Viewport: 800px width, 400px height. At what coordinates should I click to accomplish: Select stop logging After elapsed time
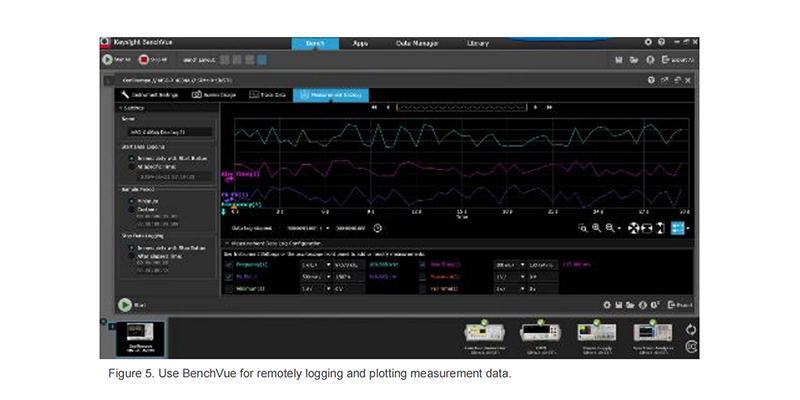coord(132,256)
